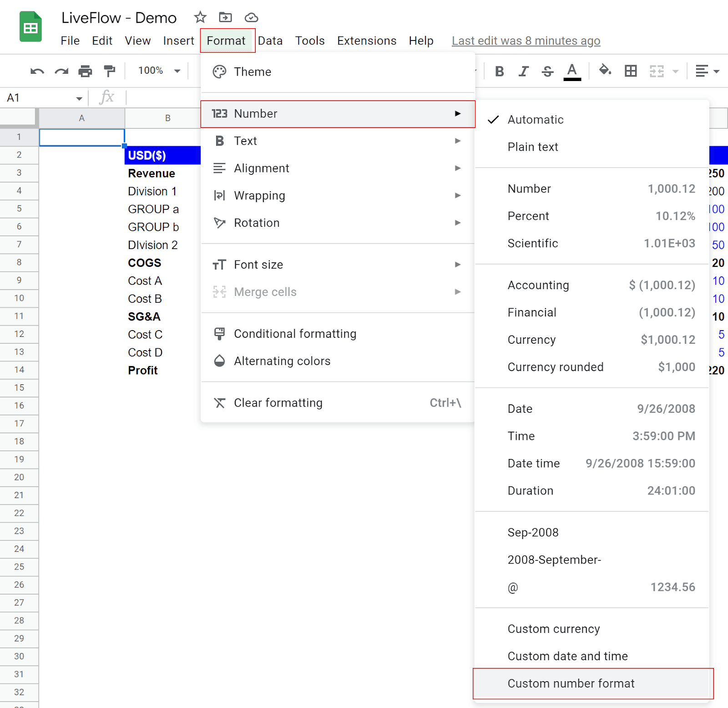The image size is (728, 708).
Task: Open the Last edit version history link
Action: tap(526, 41)
